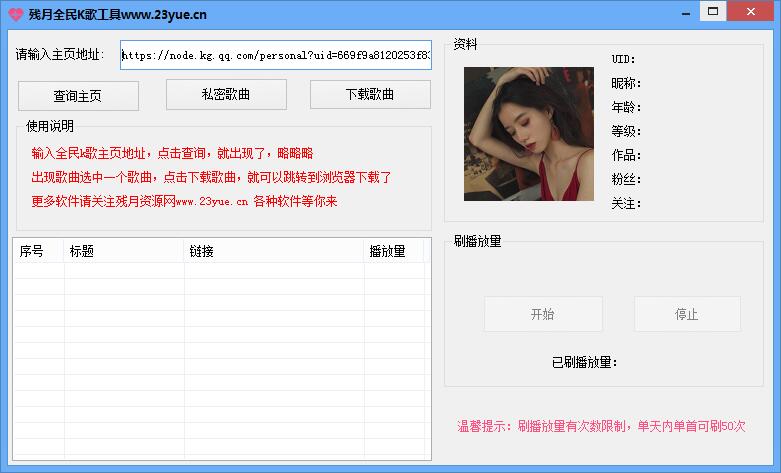The width and height of the screenshot is (781, 473).
Task: Click the 昵称 nickname label
Action: (x=626, y=84)
